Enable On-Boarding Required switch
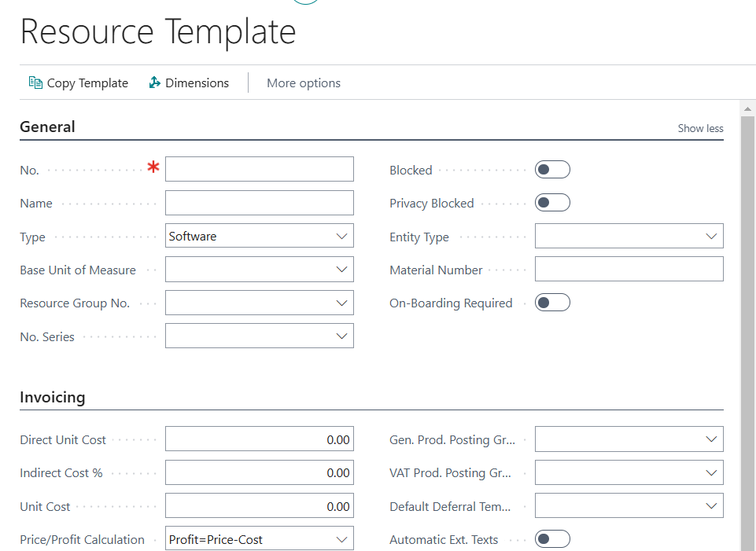 552,303
